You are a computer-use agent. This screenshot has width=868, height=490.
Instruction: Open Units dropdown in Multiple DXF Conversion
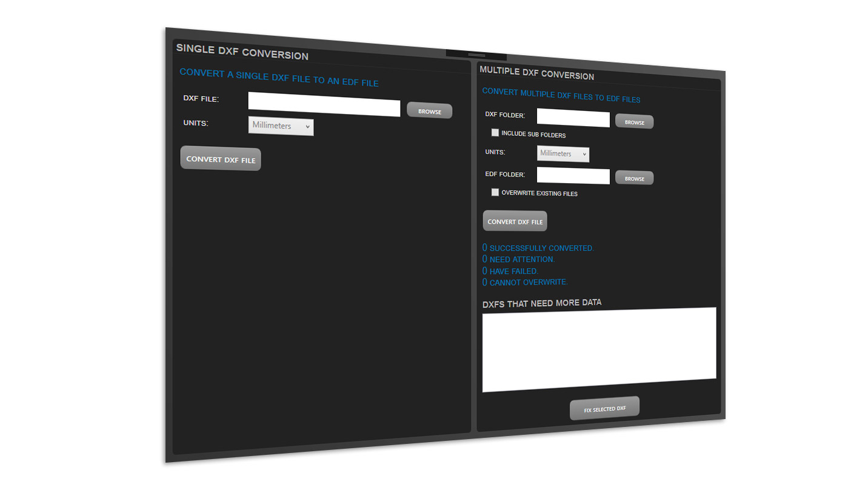point(563,153)
